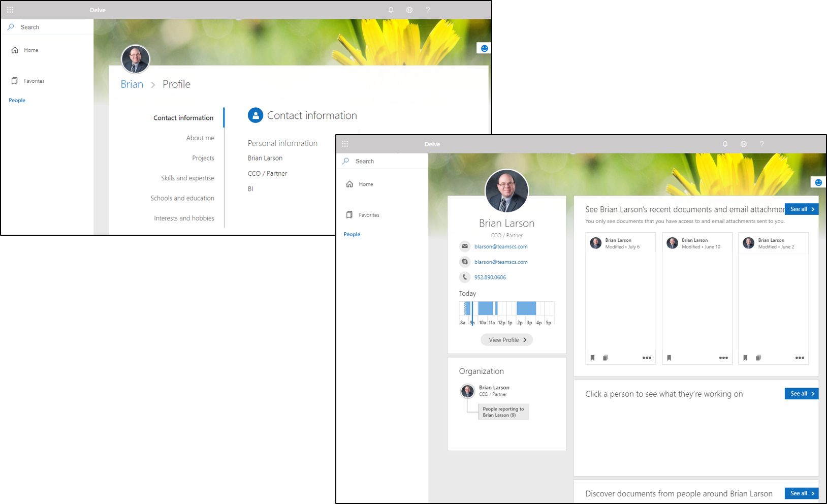The height and width of the screenshot is (504, 827).
Task: Go to Home in back Delve window
Action: (x=31, y=50)
